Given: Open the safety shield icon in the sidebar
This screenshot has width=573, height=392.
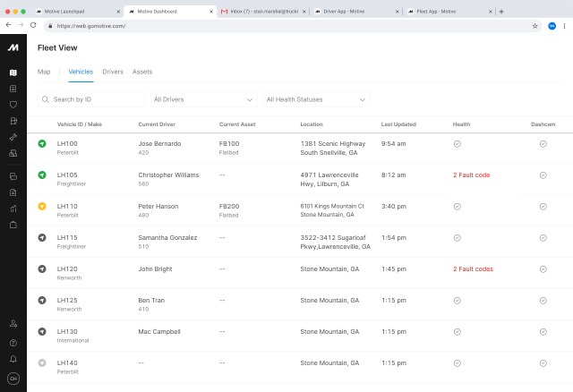Looking at the screenshot, I should tap(13, 105).
